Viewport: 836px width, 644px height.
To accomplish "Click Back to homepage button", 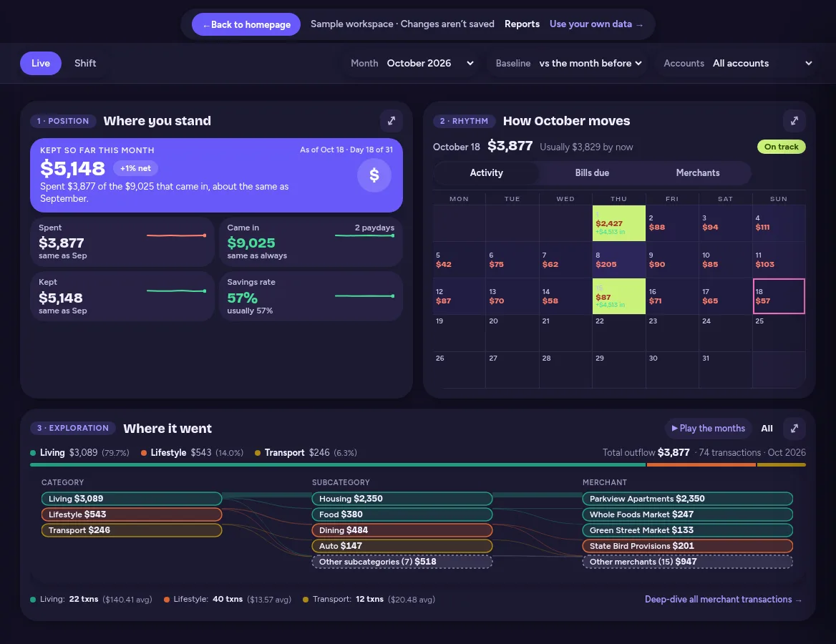I will [x=246, y=24].
